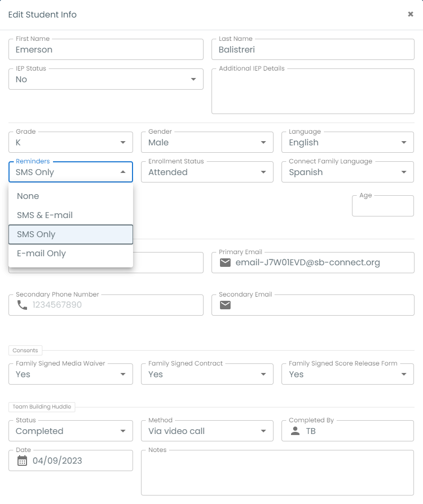
Task: Open the Date calendar icon
Action: point(22,460)
